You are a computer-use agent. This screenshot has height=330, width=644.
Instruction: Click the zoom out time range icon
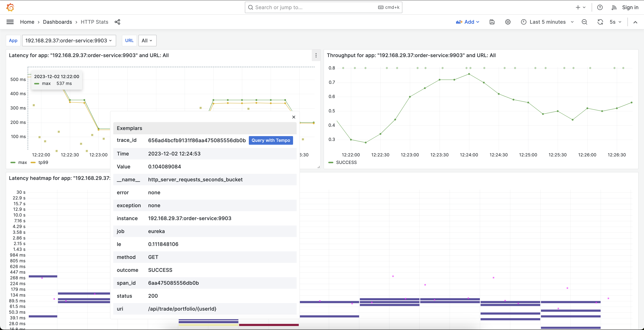[584, 22]
